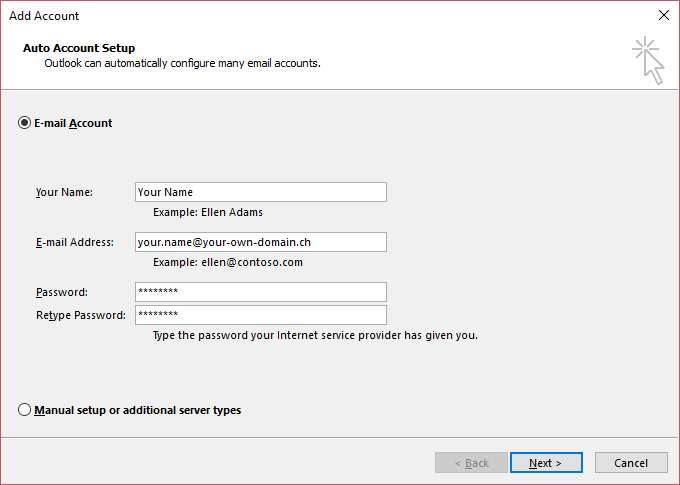Click the Next > button
This screenshot has width=680, height=485.
[546, 463]
